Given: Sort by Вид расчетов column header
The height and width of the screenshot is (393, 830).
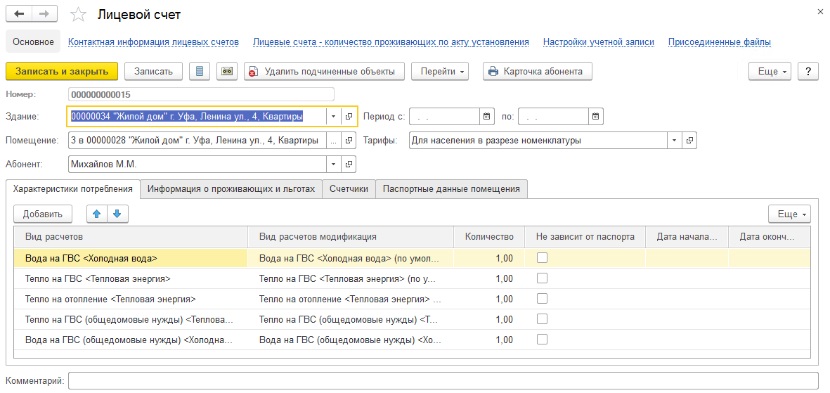Looking at the screenshot, I should 130,237.
